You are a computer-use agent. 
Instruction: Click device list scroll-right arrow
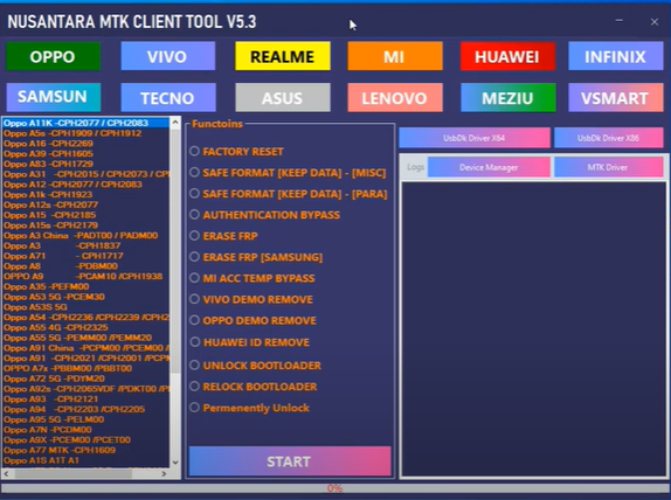point(164,474)
